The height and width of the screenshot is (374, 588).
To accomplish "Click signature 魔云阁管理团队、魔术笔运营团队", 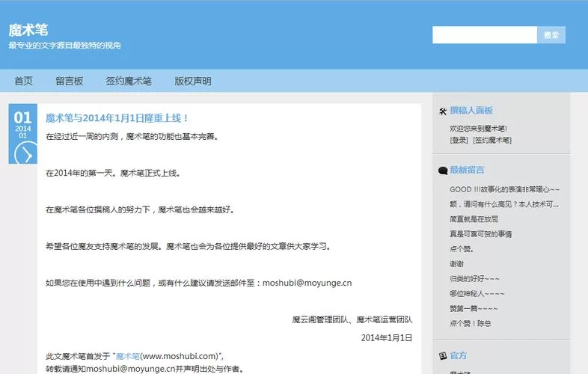I will click(352, 319).
